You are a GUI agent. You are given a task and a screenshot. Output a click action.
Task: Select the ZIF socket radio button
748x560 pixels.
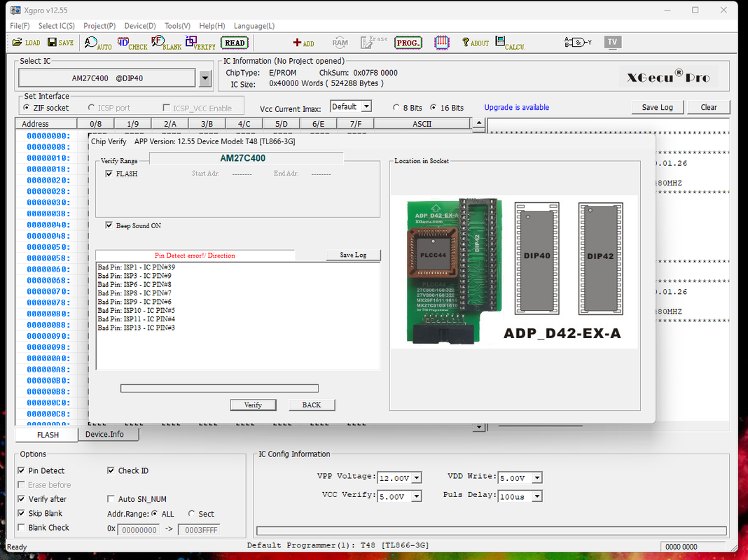[x=26, y=108]
